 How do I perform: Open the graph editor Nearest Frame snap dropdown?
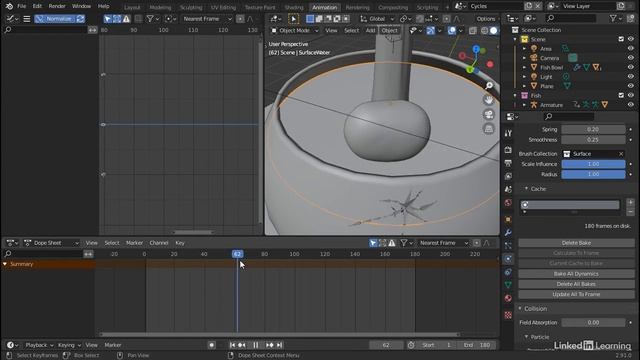pos(207,19)
